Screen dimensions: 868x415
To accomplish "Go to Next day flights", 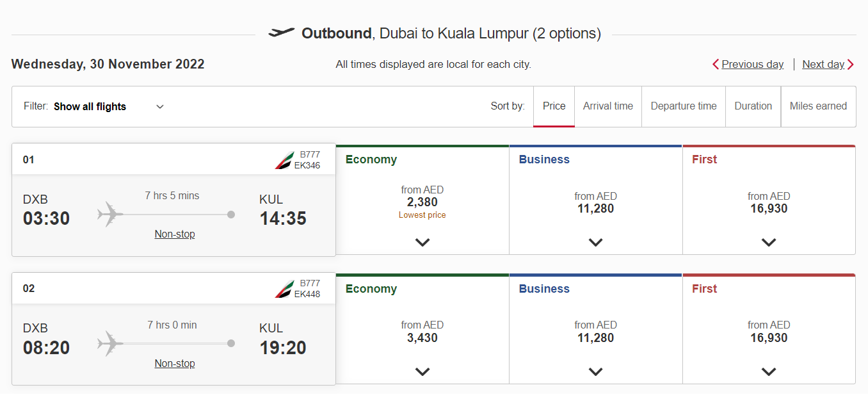I will tap(822, 64).
